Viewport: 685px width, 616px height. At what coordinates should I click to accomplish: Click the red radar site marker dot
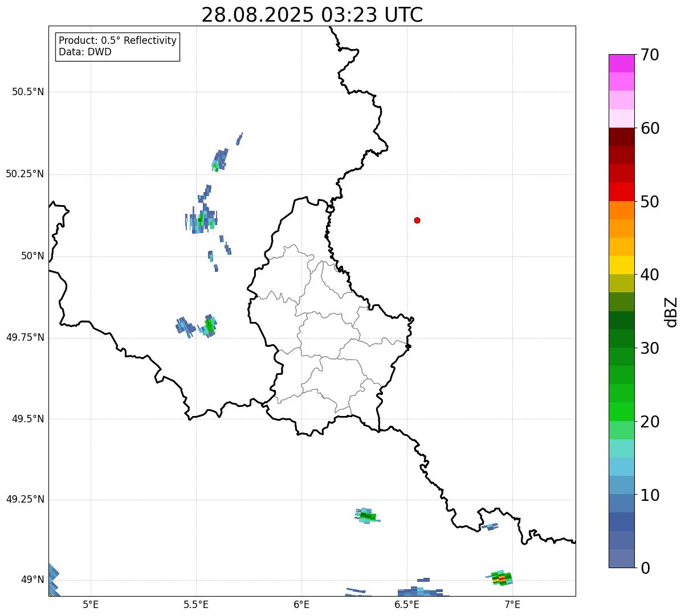[x=417, y=220]
